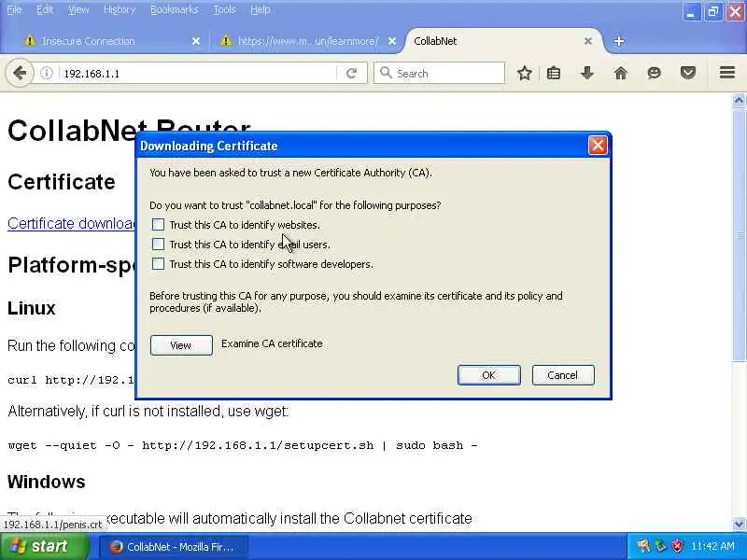Click the Certificate download link

click(x=72, y=223)
